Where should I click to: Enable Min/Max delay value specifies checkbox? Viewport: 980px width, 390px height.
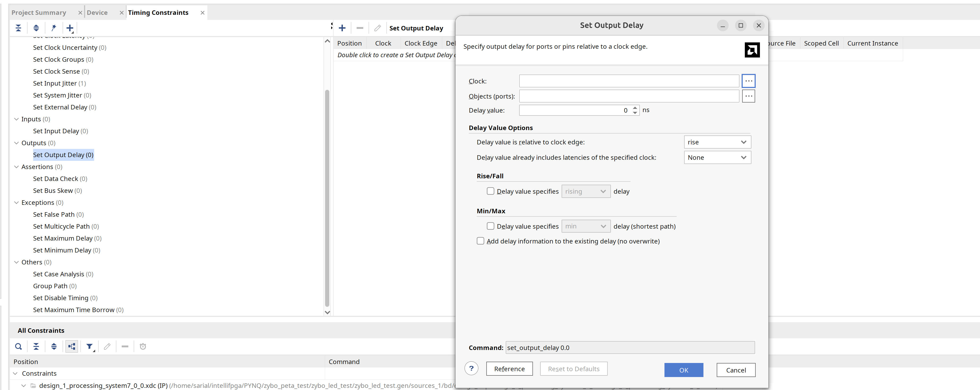pyautogui.click(x=490, y=226)
